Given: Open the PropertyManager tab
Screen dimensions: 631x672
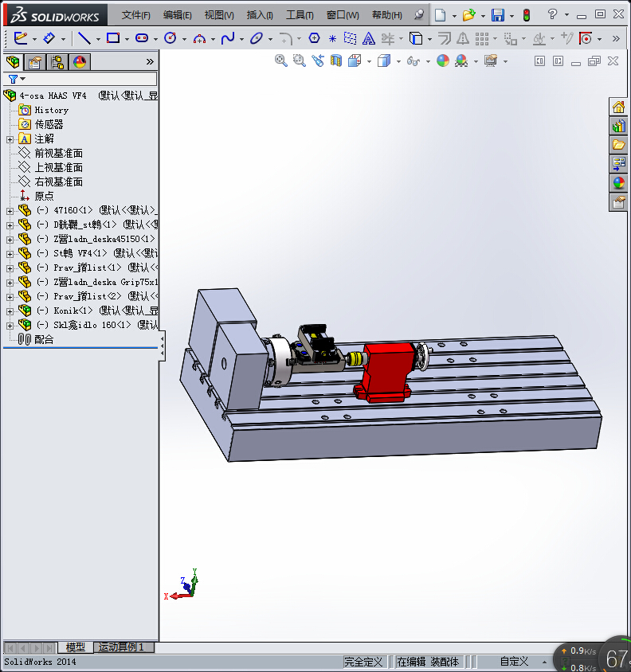Looking at the screenshot, I should point(35,63).
